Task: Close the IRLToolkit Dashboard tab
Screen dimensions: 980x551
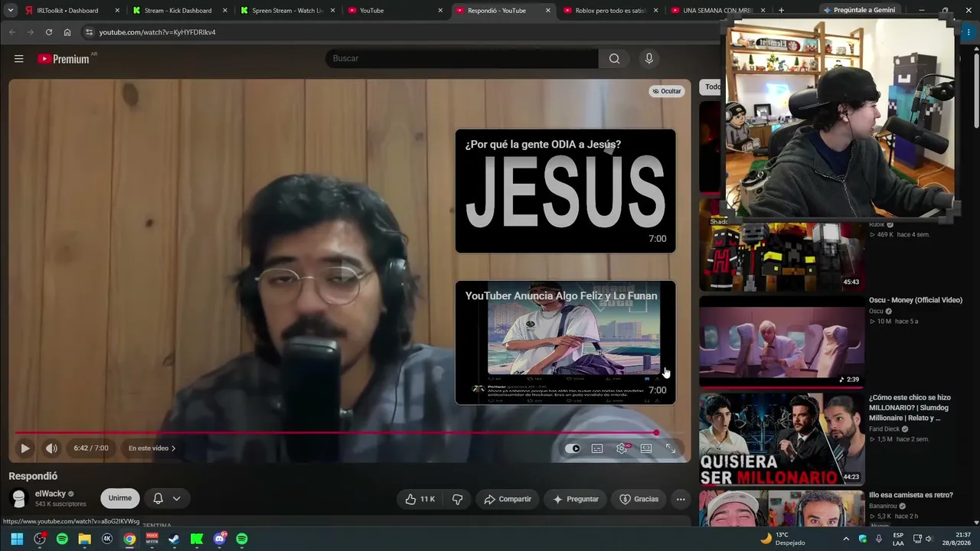Action: [x=117, y=11]
